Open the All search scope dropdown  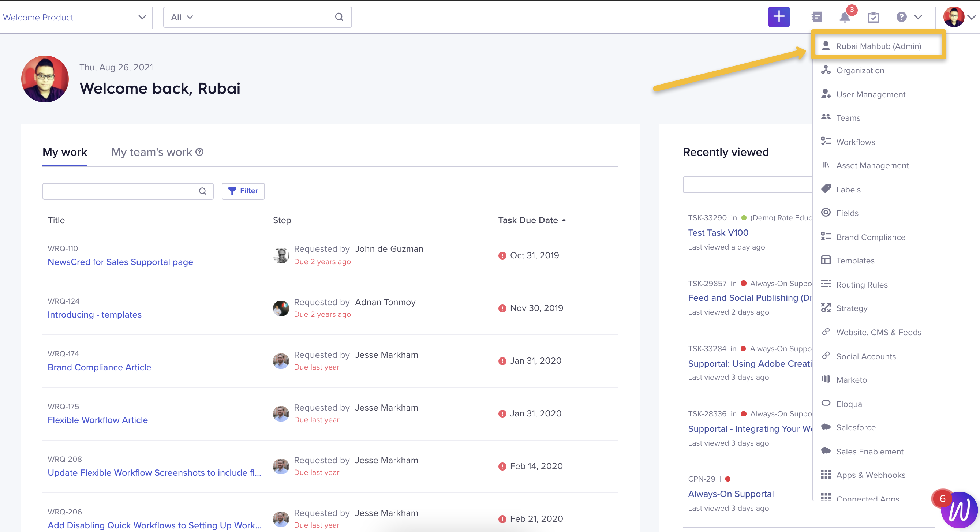pyautogui.click(x=182, y=17)
